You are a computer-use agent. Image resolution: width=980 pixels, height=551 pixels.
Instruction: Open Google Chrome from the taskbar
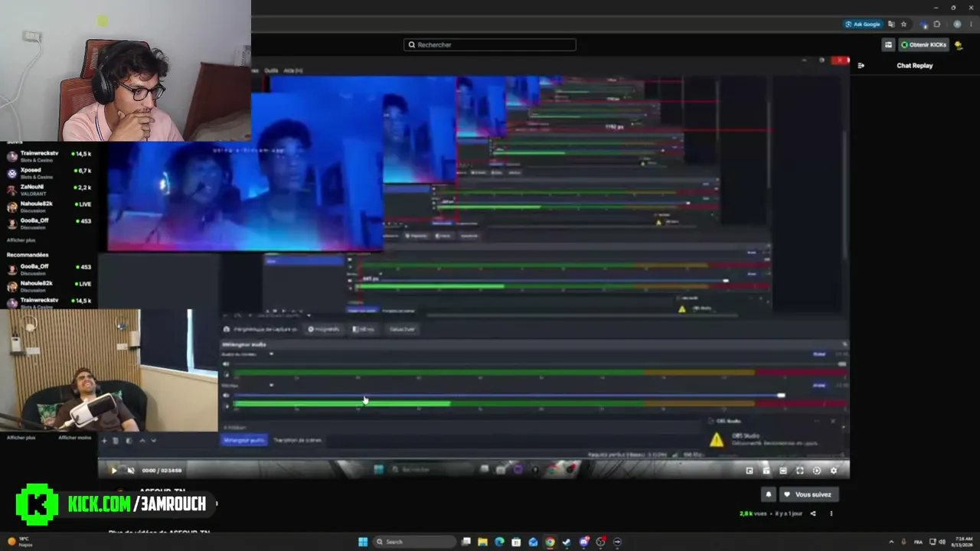pyautogui.click(x=550, y=542)
